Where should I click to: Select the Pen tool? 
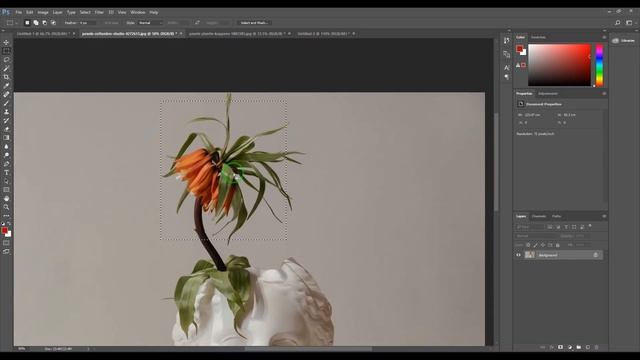pos(6,164)
